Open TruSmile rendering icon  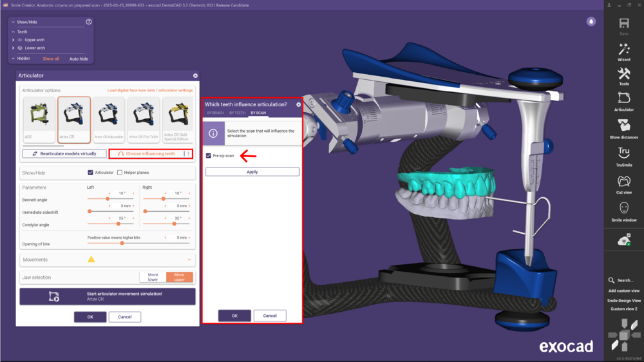click(623, 153)
